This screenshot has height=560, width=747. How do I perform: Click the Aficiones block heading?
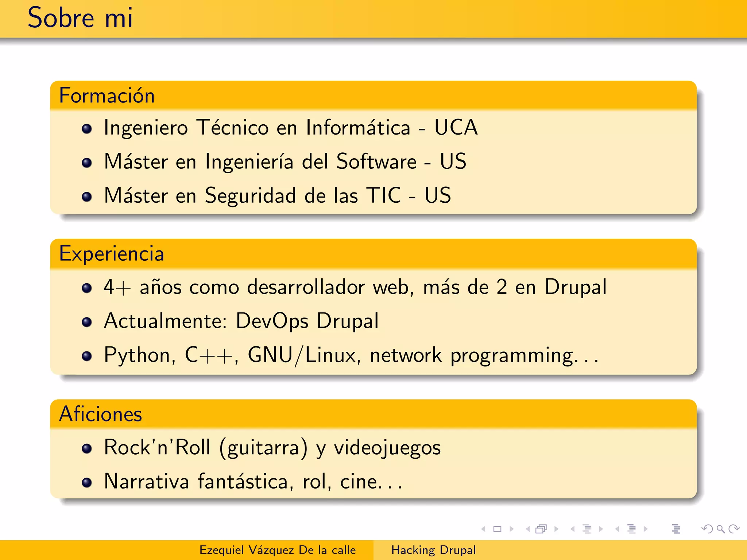pos(100,414)
